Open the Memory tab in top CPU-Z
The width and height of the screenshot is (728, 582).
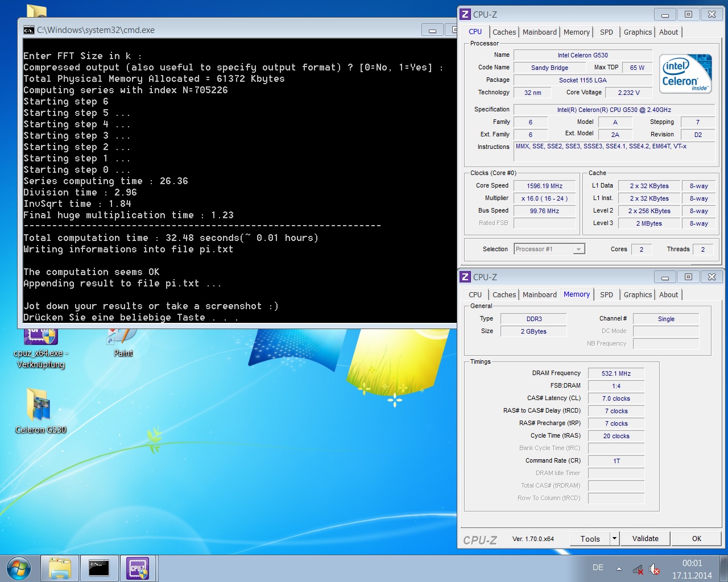(577, 32)
